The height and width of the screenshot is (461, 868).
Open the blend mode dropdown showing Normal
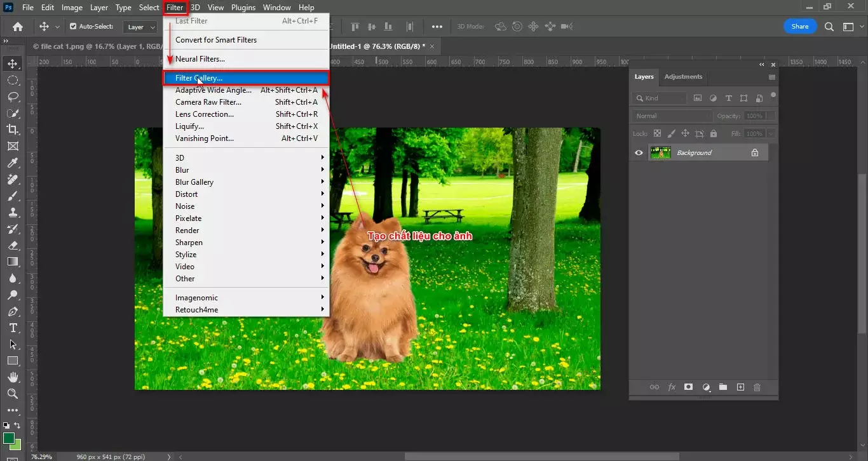coord(672,116)
